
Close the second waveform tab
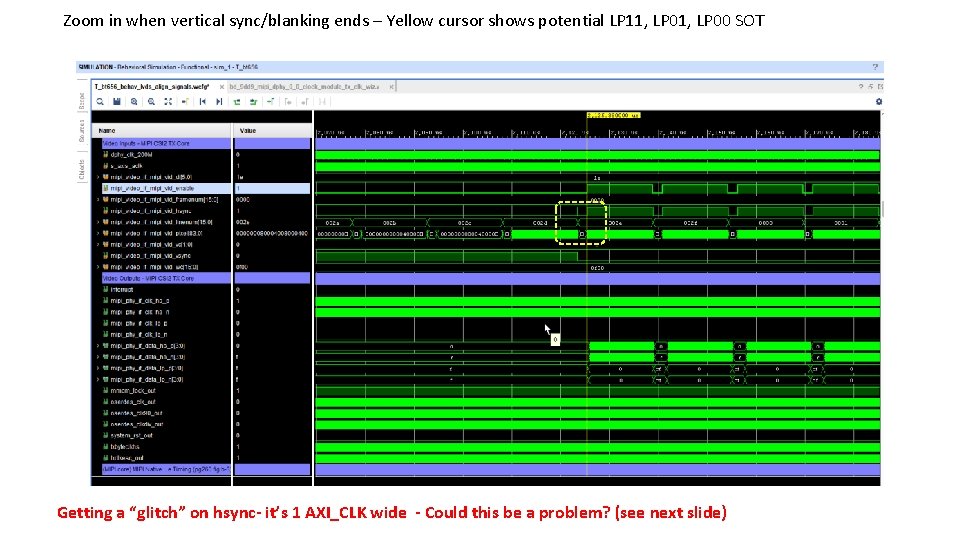[x=391, y=87]
